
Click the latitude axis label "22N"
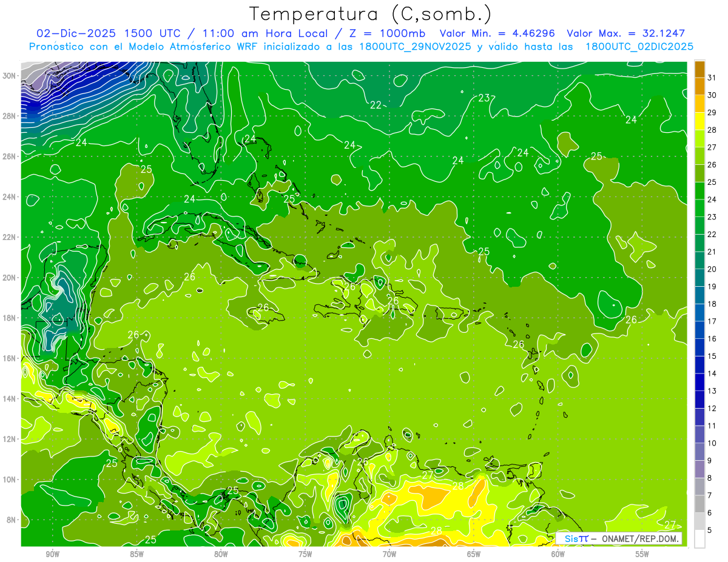click(x=10, y=237)
